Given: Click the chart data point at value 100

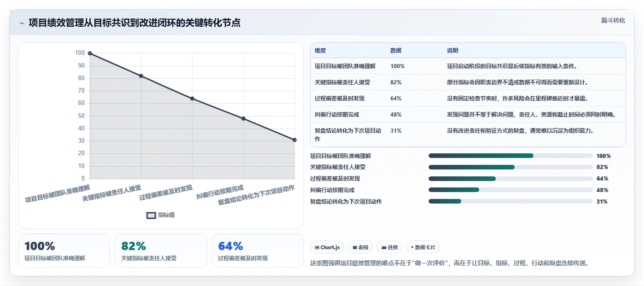Looking at the screenshot, I should 90,53.
